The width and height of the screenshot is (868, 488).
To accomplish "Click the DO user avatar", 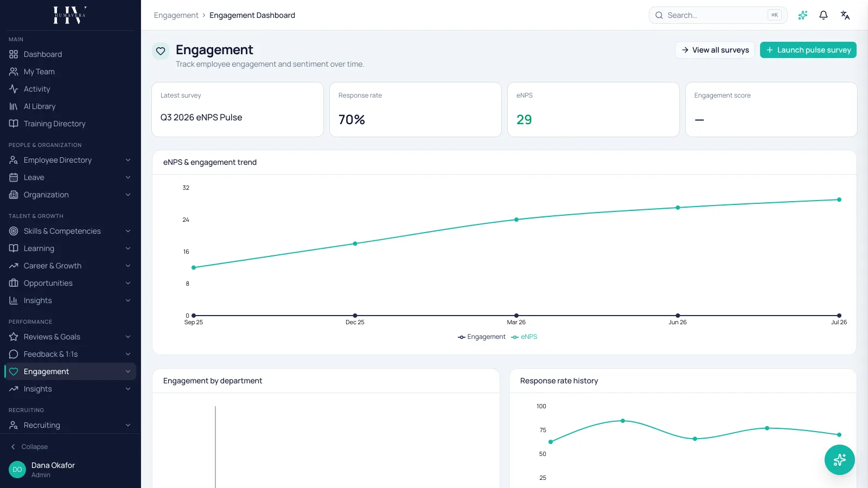I will [x=17, y=470].
